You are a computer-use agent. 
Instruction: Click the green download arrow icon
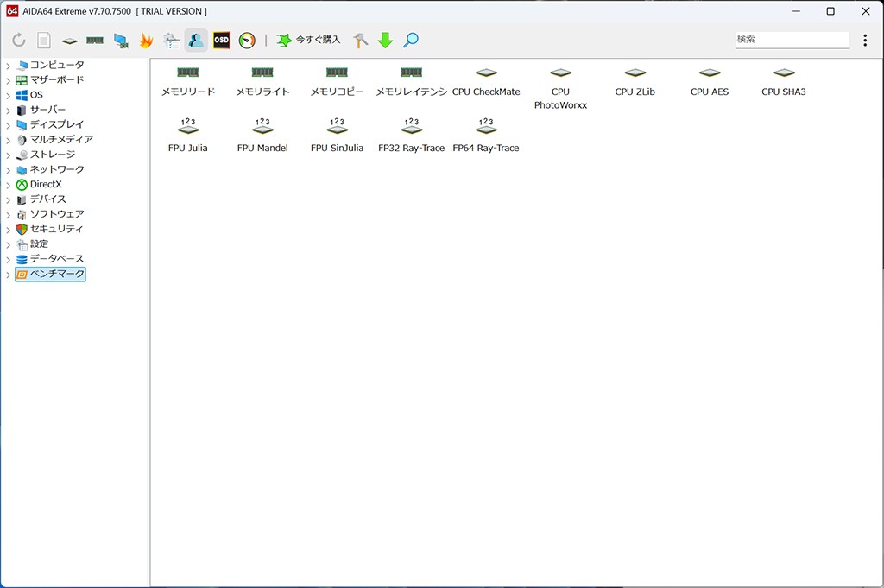click(x=386, y=41)
